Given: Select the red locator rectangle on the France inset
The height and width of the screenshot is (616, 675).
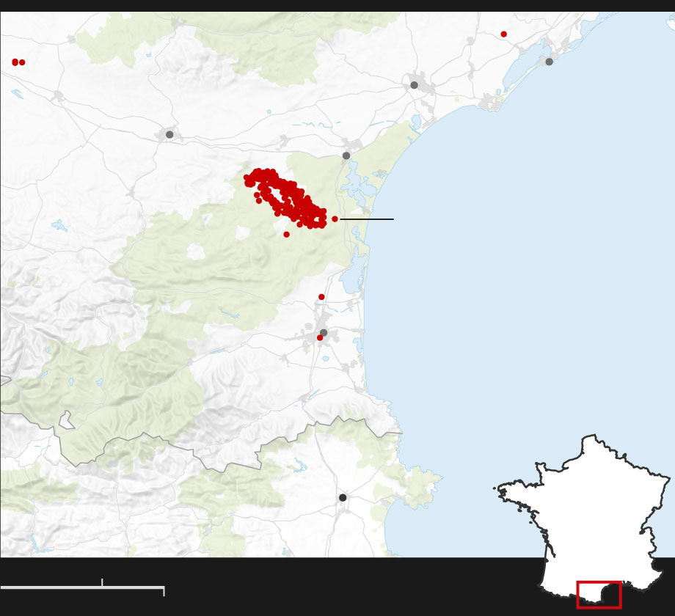Looking at the screenshot, I should (599, 595).
